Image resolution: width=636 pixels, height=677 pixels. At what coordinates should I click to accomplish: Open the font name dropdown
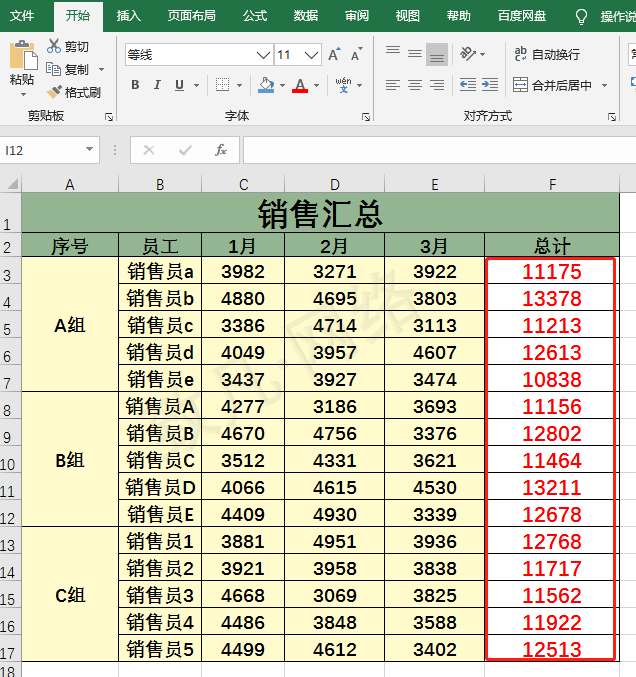click(263, 55)
